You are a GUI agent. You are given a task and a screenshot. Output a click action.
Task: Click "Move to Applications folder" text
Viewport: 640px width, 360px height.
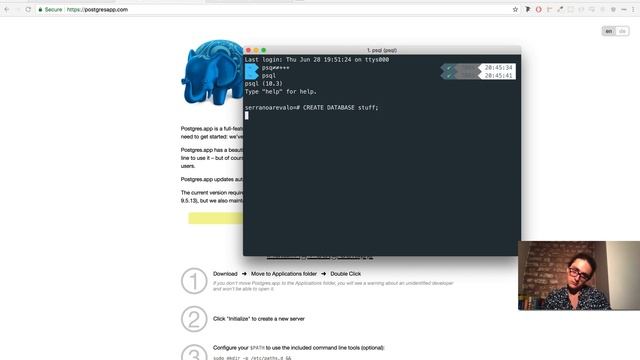point(284,274)
